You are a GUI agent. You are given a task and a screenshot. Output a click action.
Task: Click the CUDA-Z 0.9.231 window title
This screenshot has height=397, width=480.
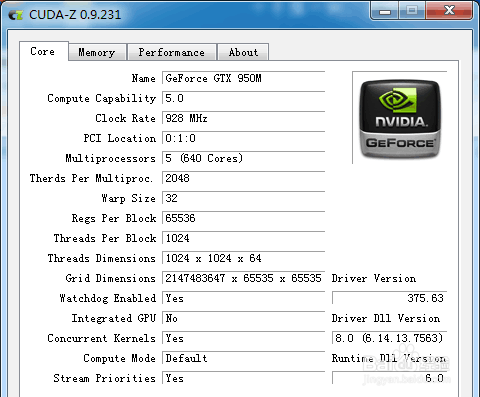click(75, 15)
